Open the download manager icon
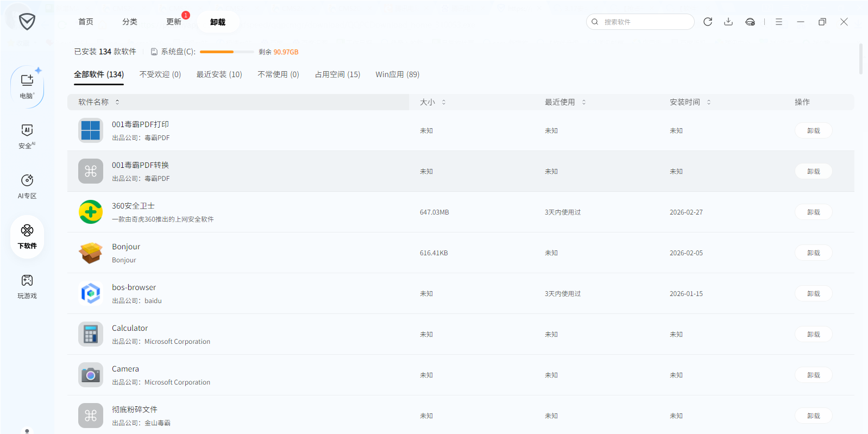 pos(728,22)
